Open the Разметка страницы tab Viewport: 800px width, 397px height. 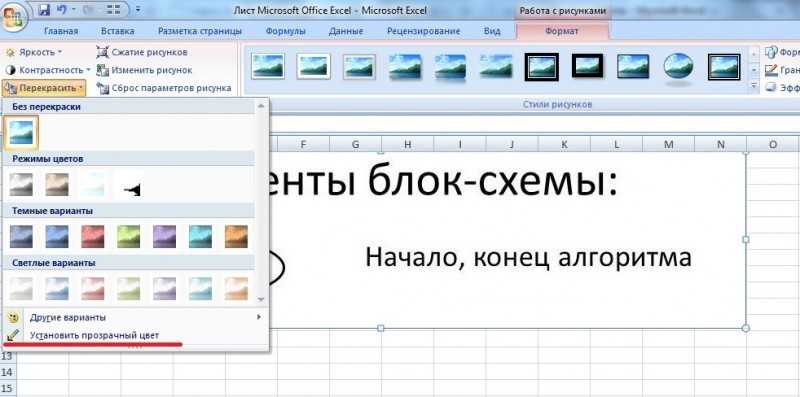click(x=199, y=31)
